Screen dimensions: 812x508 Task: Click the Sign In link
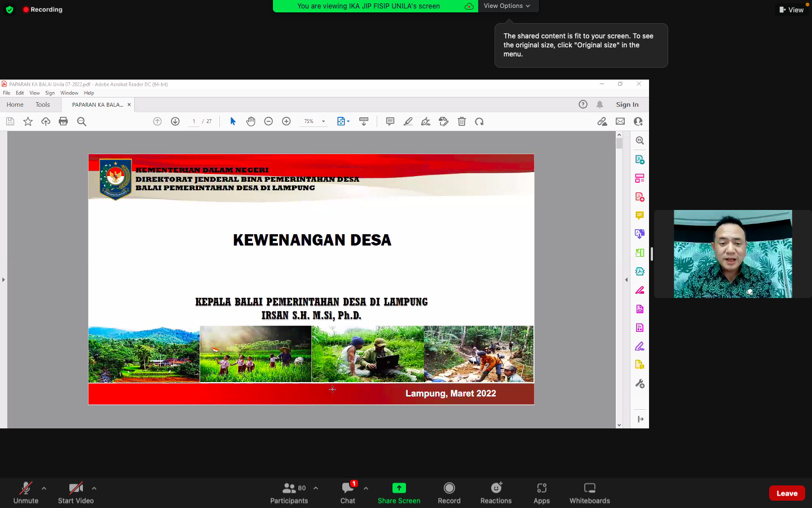click(627, 104)
